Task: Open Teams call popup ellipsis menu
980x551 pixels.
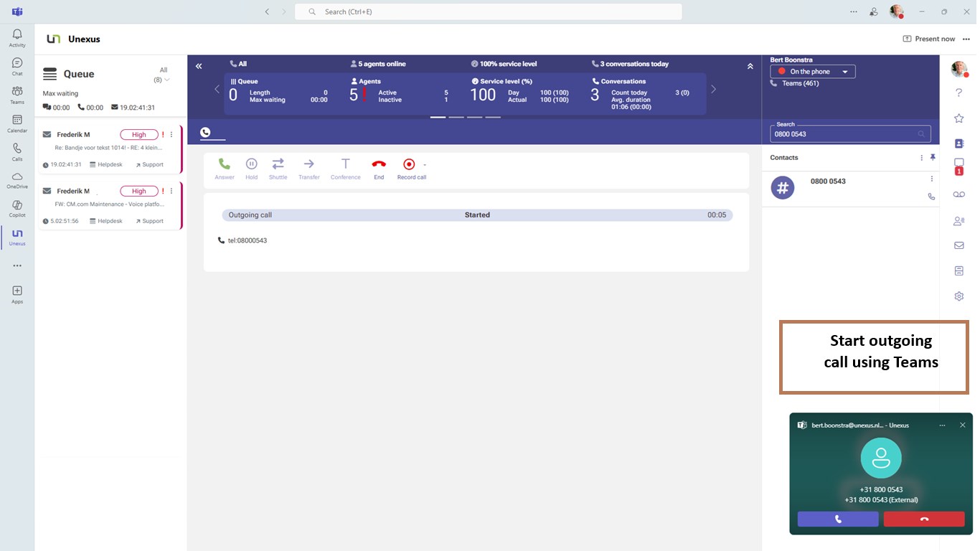Action: (942, 425)
